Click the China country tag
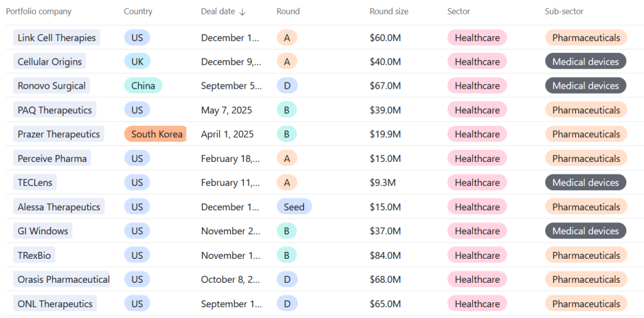The width and height of the screenshot is (644, 318). [143, 86]
